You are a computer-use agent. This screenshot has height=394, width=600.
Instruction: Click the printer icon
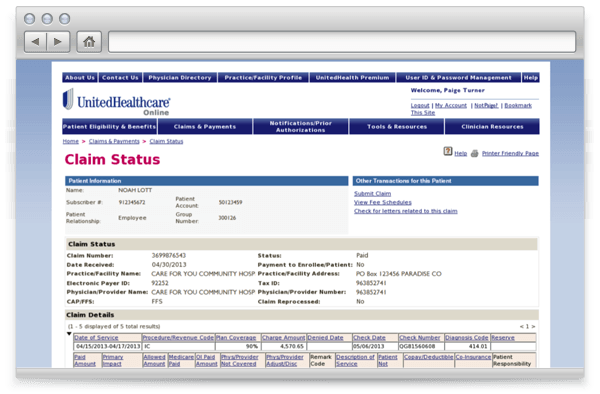[x=474, y=153]
